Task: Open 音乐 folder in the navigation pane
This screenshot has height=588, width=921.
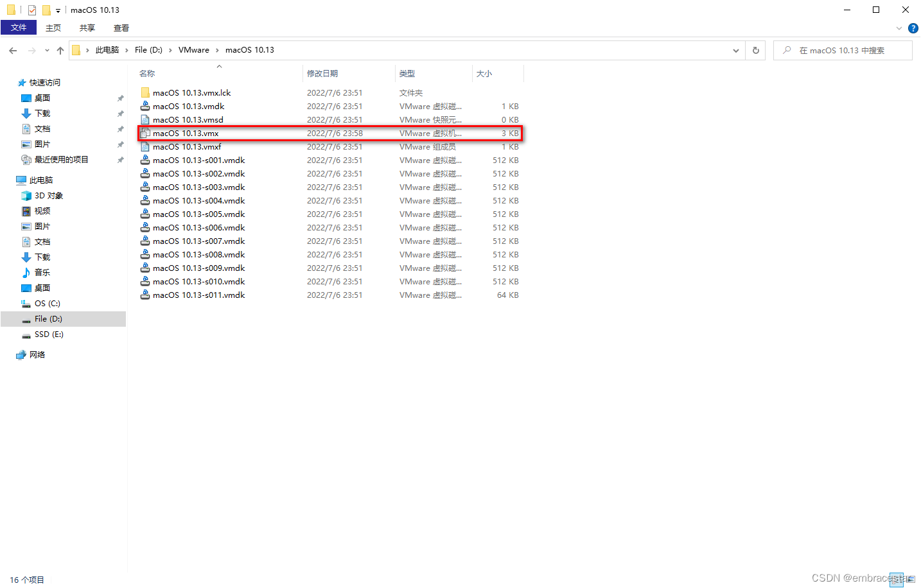Action: tap(42, 273)
